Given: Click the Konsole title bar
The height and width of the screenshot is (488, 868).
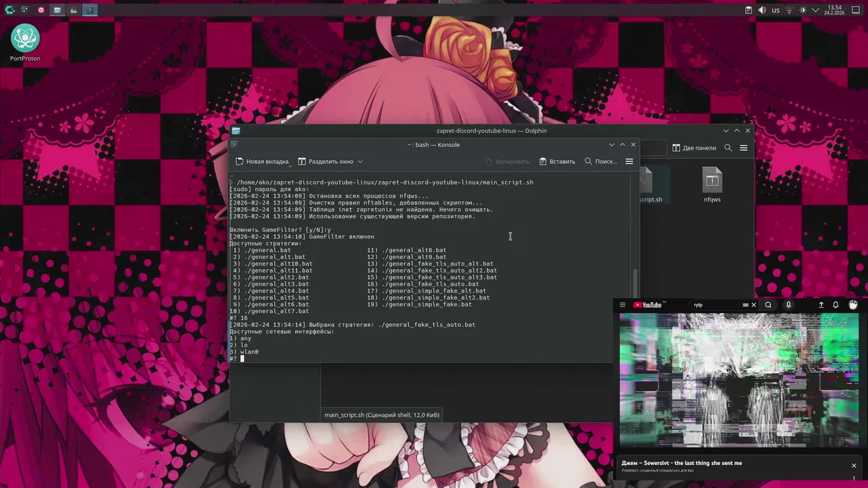Looking at the screenshot, I should point(433,144).
